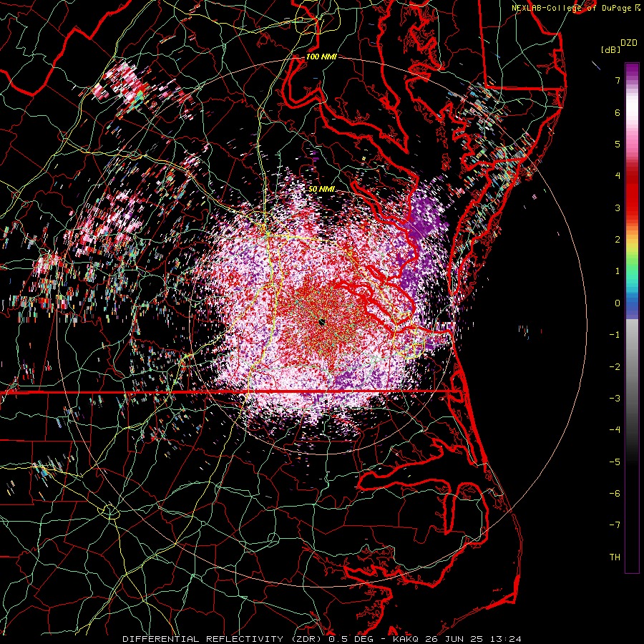Click the -5 scale value
644x644 pixels.
[615, 462]
